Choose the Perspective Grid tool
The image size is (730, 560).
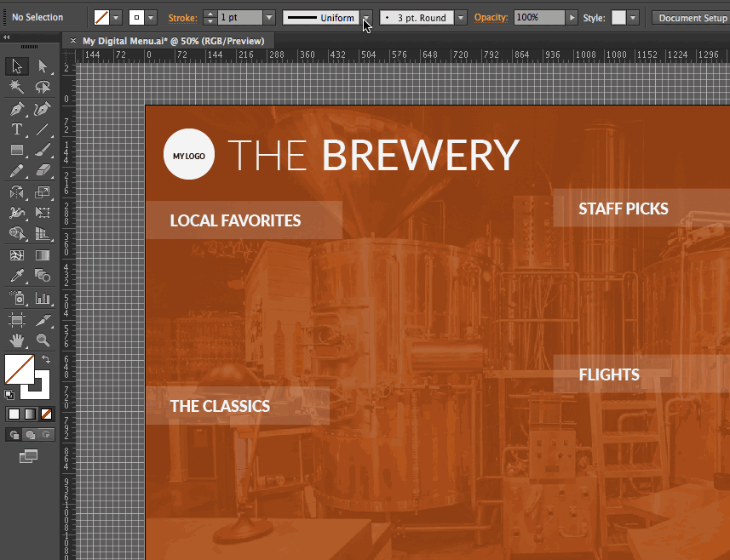pyautogui.click(x=43, y=233)
